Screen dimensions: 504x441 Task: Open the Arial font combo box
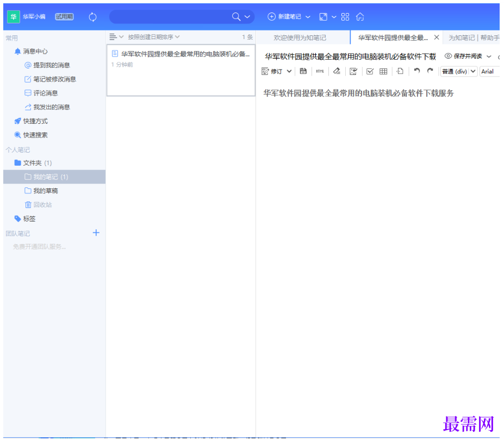click(489, 71)
